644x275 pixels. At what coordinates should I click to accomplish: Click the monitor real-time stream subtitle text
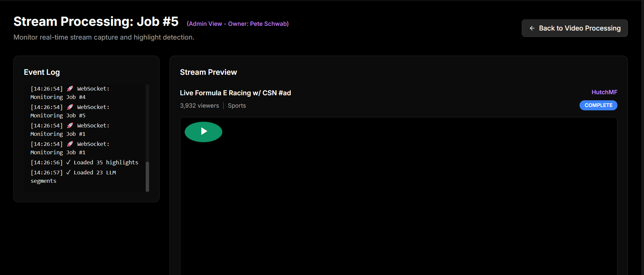click(104, 37)
